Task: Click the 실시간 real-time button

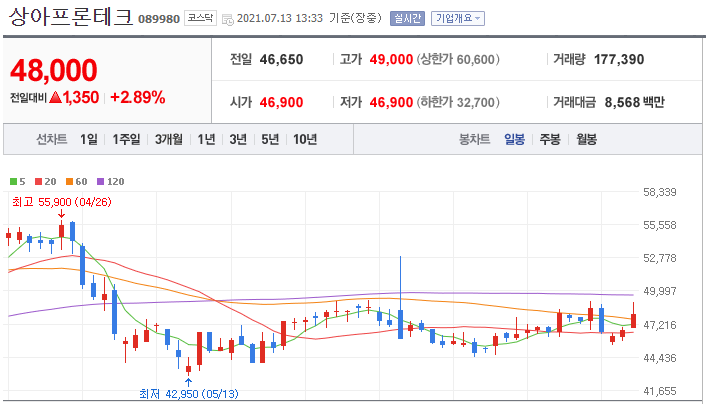Action: pyautogui.click(x=407, y=18)
